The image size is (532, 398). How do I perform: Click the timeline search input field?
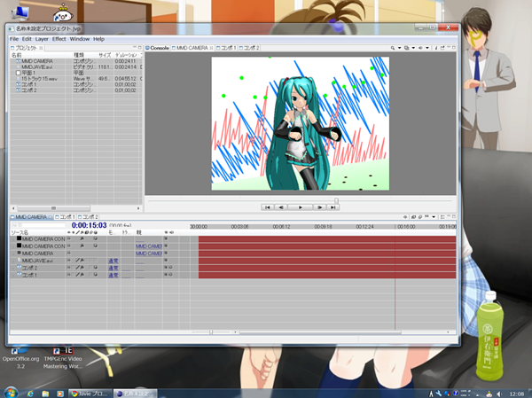pos(38,225)
